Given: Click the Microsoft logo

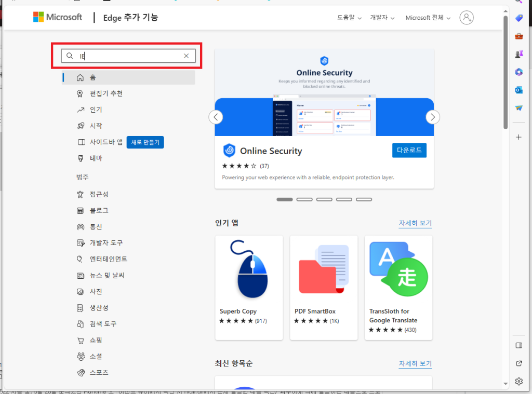Looking at the screenshot, I should click(x=57, y=17).
